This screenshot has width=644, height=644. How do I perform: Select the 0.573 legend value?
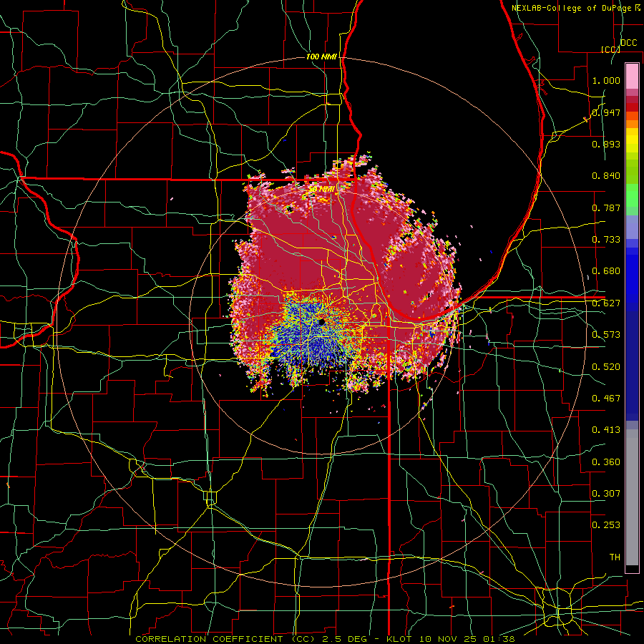pyautogui.click(x=606, y=335)
